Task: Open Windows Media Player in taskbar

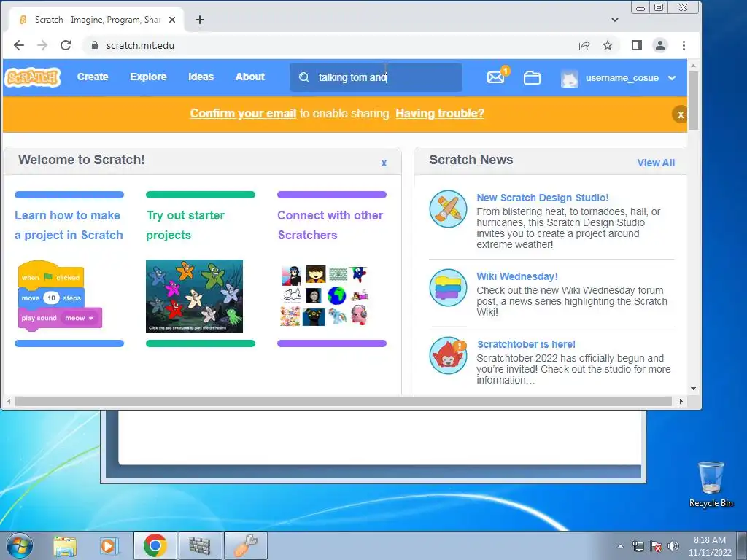Action: click(x=109, y=546)
